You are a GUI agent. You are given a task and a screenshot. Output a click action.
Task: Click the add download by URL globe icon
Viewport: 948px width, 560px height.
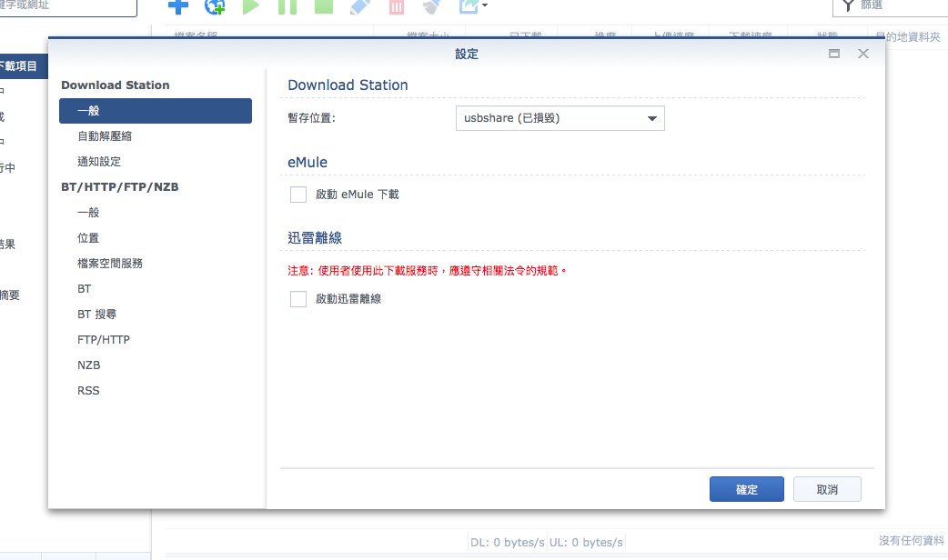coord(215,6)
